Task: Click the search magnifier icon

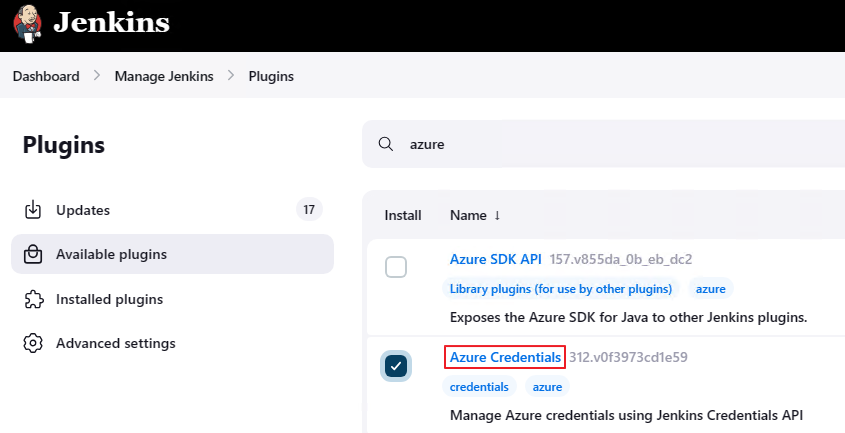Action: 386,144
